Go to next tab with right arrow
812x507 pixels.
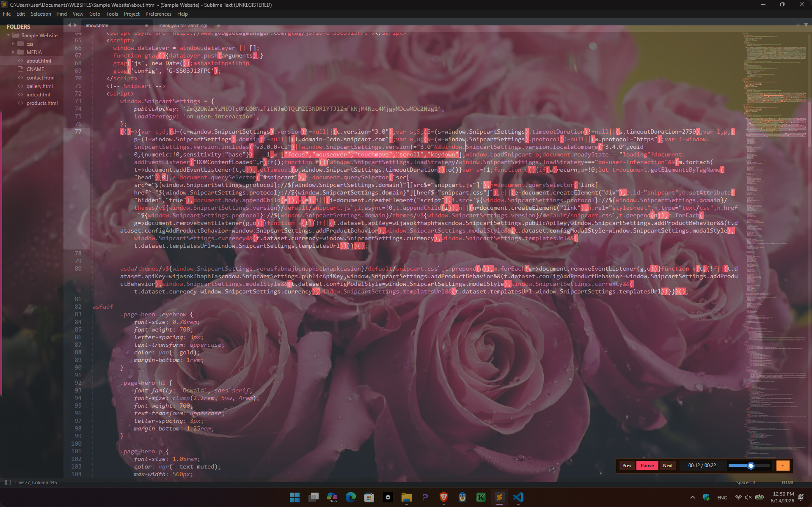(75, 25)
